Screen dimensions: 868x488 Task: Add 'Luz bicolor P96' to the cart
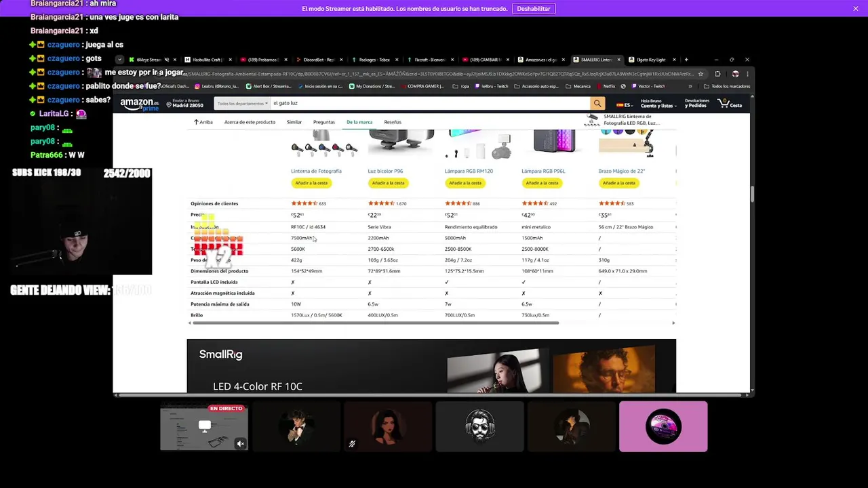(388, 183)
